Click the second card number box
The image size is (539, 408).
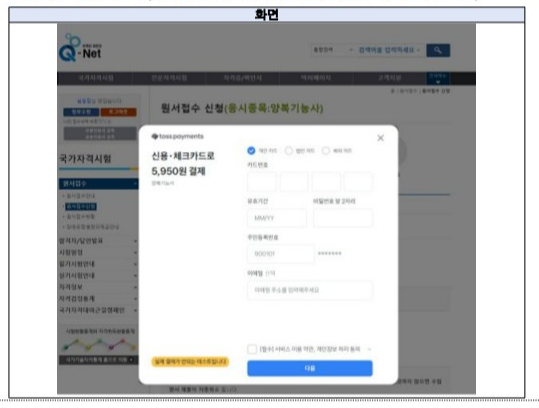[x=294, y=182]
